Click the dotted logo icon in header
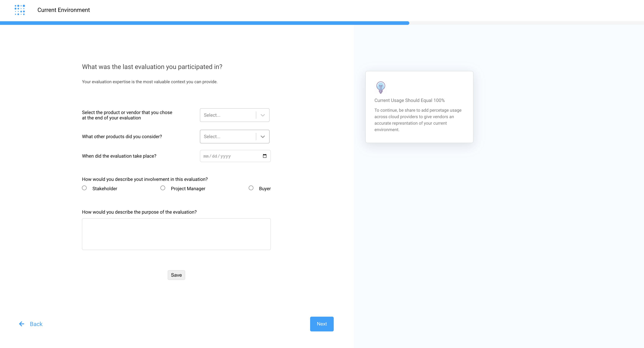 click(20, 10)
